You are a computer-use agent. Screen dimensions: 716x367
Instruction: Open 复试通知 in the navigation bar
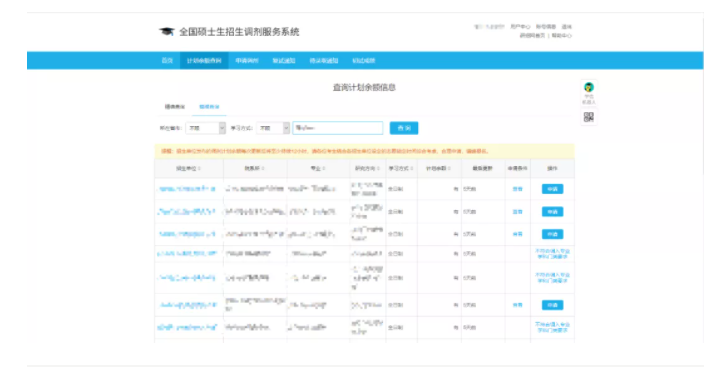(x=284, y=61)
